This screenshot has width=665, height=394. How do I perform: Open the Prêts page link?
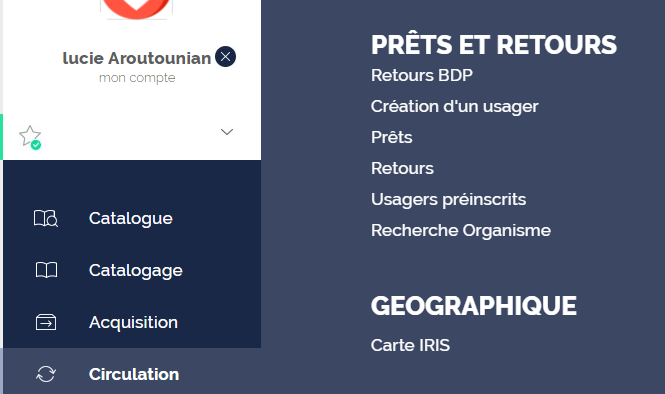tap(391, 137)
